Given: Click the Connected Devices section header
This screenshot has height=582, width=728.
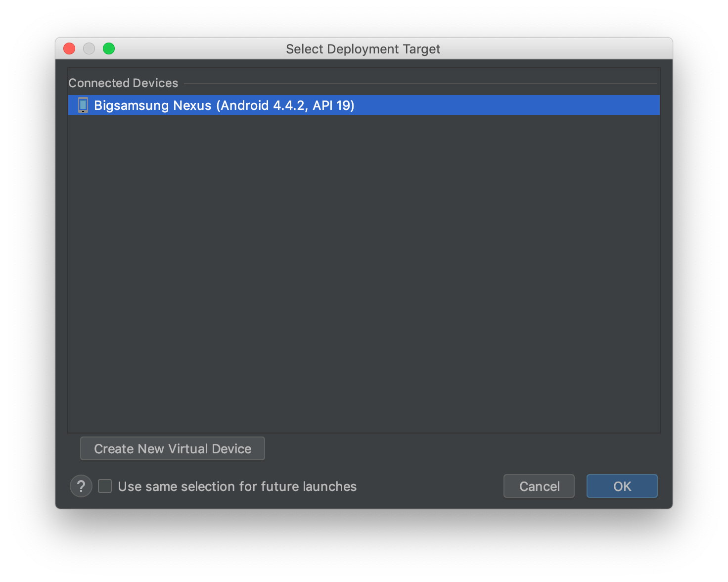Looking at the screenshot, I should pos(123,83).
